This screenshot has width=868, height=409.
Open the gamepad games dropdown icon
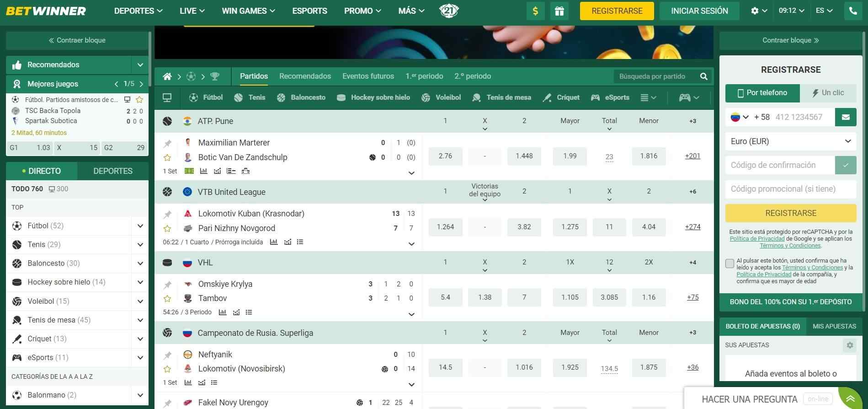click(x=689, y=97)
